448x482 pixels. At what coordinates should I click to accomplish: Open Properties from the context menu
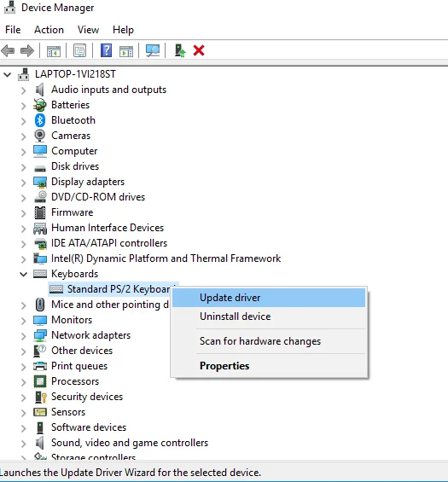coord(269,366)
